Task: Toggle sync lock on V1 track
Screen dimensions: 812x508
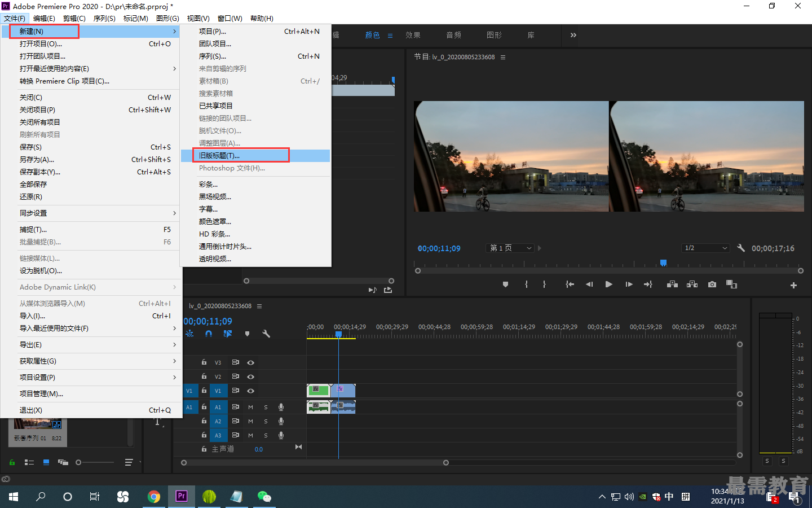Action: pyautogui.click(x=236, y=391)
